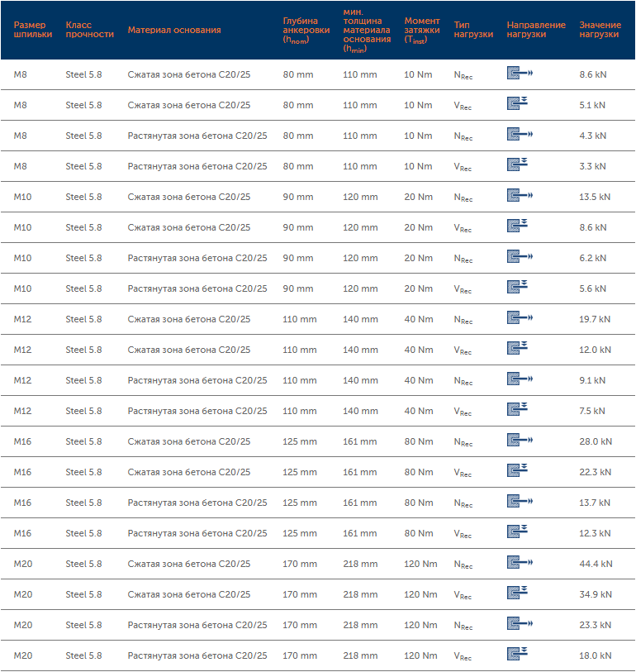Select load direction icon for 19.7 kN row
Image resolution: width=636 pixels, height=672 pixels.
coord(519,319)
